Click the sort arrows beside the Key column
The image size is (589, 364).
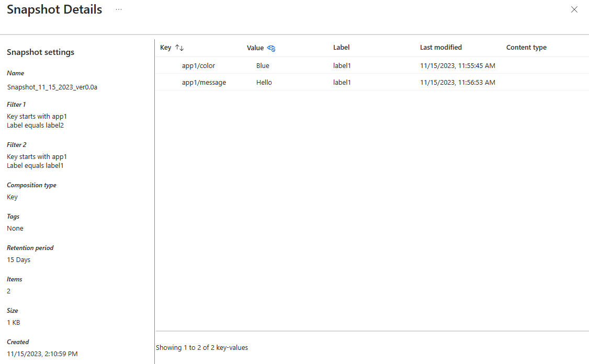coord(179,47)
